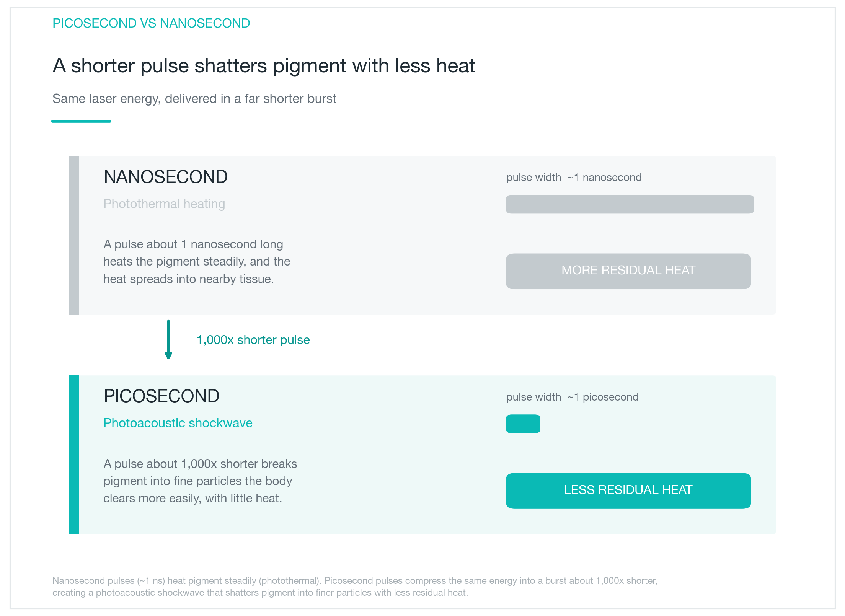The image size is (845, 616).
Task: Click the MORE RESIDUAL HEAT button
Action: click(x=628, y=271)
